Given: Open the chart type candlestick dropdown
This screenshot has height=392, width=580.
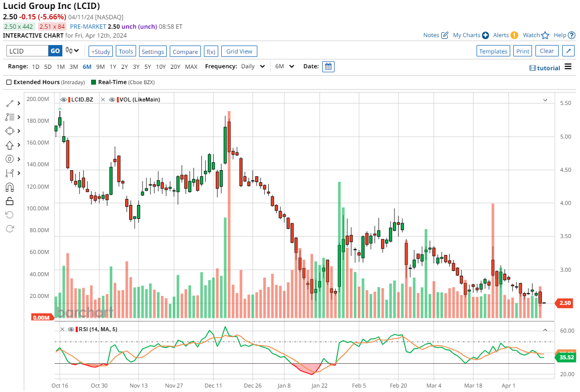Looking at the screenshot, I should tap(73, 50).
